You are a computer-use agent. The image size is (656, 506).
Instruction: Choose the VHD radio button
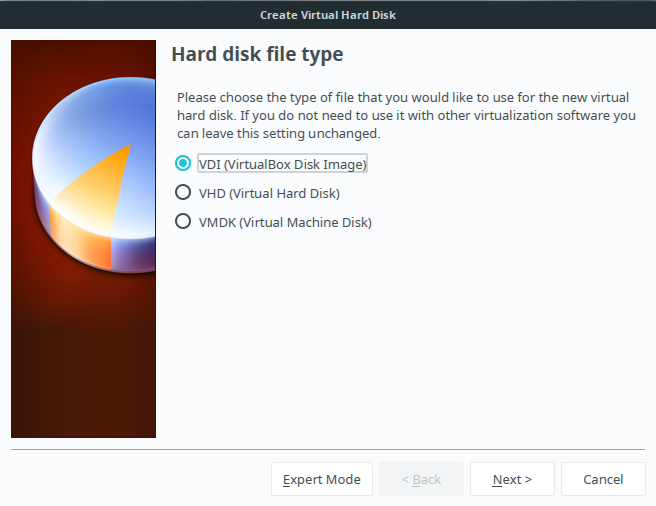tap(183, 193)
